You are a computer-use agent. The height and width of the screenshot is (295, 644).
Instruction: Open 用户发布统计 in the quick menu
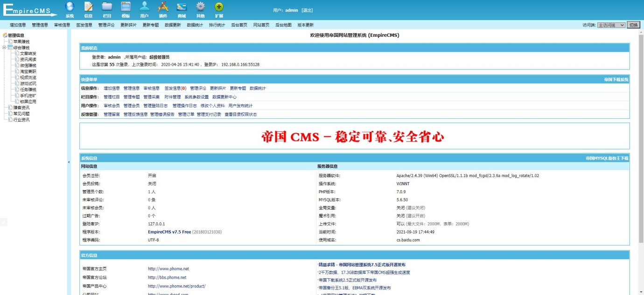241,106
